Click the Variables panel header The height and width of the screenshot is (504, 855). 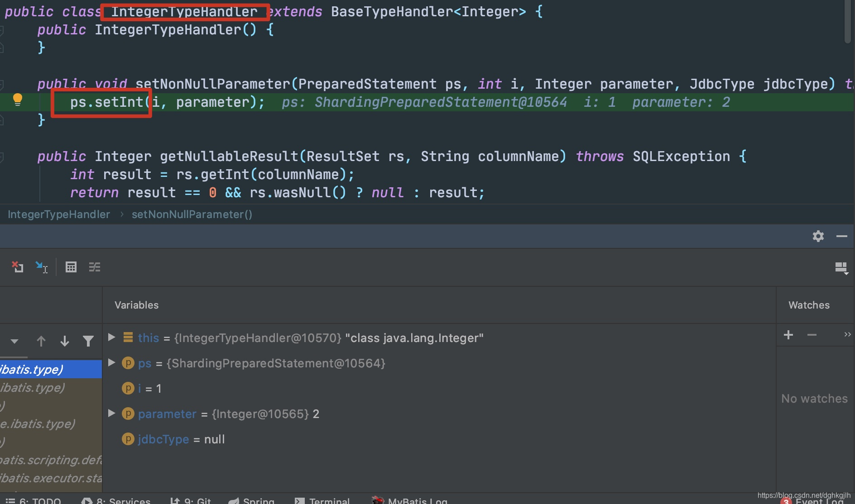pos(136,305)
